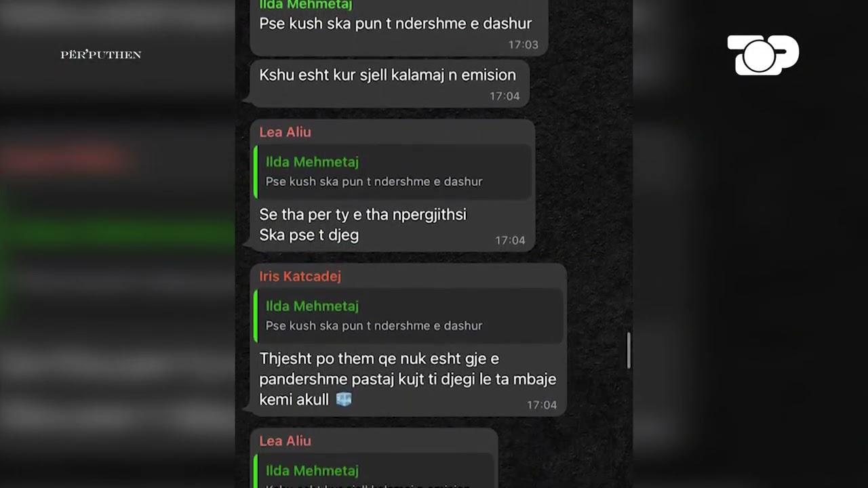The height and width of the screenshot is (488, 868).
Task: Click the Për'puthen show logo
Action: point(100,55)
